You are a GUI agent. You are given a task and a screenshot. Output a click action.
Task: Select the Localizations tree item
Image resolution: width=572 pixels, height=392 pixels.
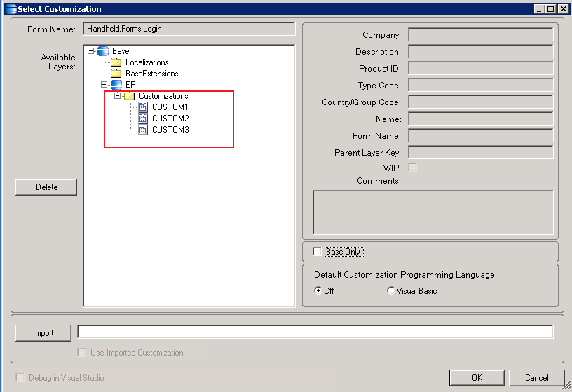click(147, 62)
